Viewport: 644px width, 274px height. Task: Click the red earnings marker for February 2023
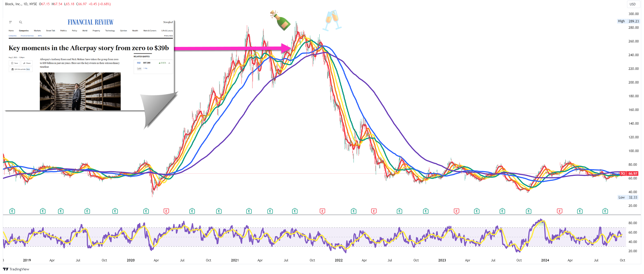[x=456, y=211]
